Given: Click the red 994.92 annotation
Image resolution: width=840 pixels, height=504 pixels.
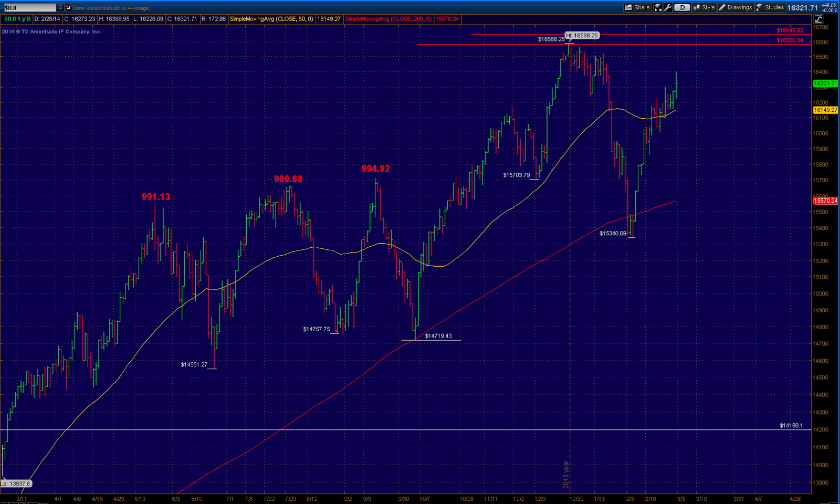Looking at the screenshot, I should (x=376, y=169).
